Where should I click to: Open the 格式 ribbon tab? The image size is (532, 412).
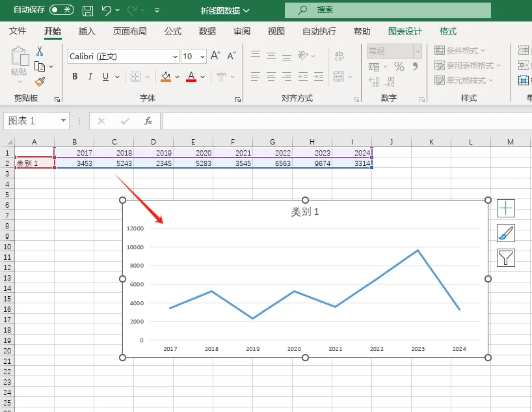click(x=448, y=31)
